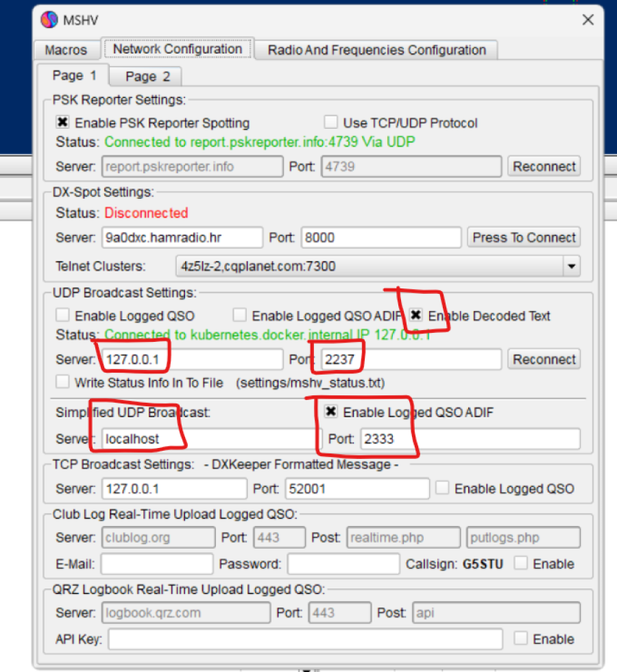Click the green kubernetes.docker.internal status text
The height and width of the screenshot is (672, 617).
(x=267, y=335)
